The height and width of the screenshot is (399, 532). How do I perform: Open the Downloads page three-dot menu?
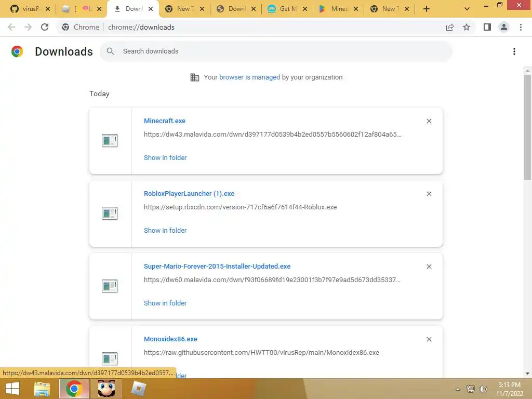click(514, 51)
